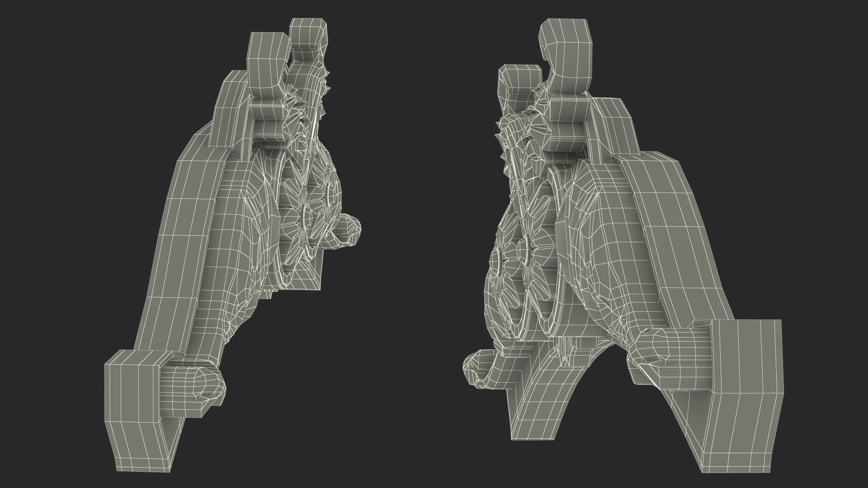Click the left model's tallest top hook
This screenshot has height=488, width=868.
point(308,35)
